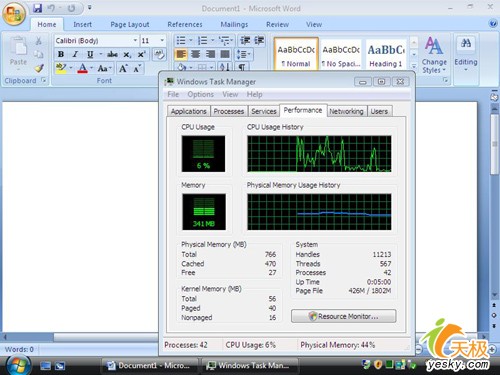
Task: Open Task Manager File menu
Action: pyautogui.click(x=173, y=94)
